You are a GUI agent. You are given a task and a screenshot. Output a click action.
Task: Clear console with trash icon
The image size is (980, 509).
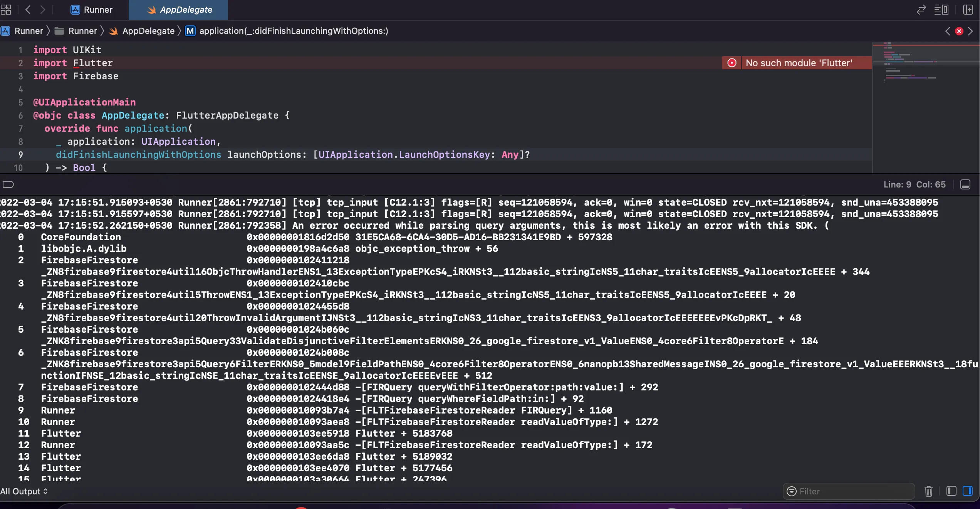pyautogui.click(x=929, y=491)
